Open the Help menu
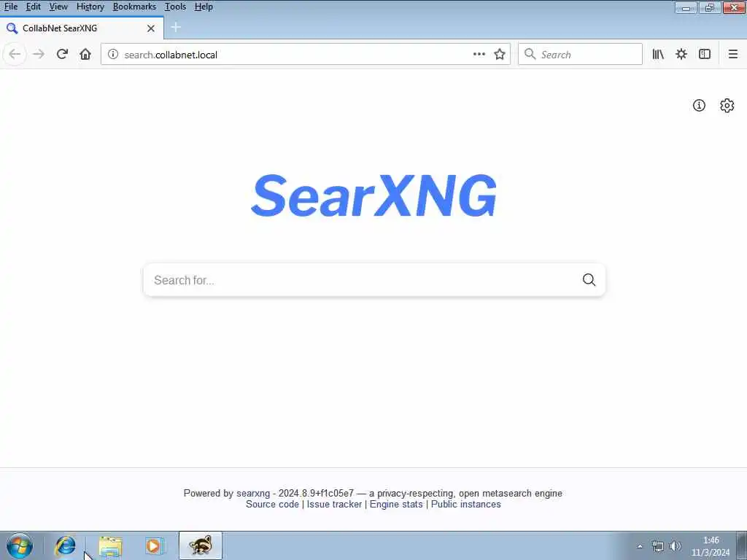Viewport: 747px width, 560px height. 204,7
